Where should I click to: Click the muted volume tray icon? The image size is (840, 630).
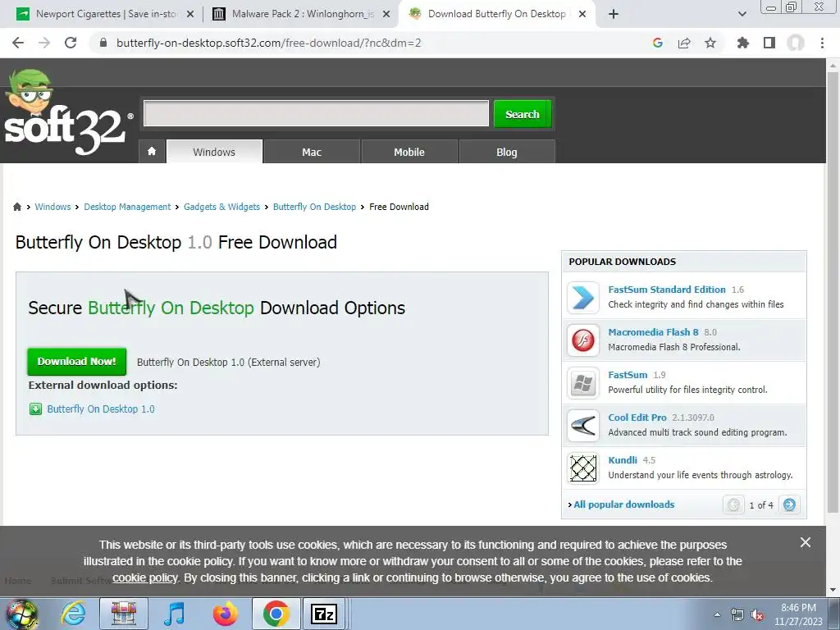pyautogui.click(x=757, y=614)
